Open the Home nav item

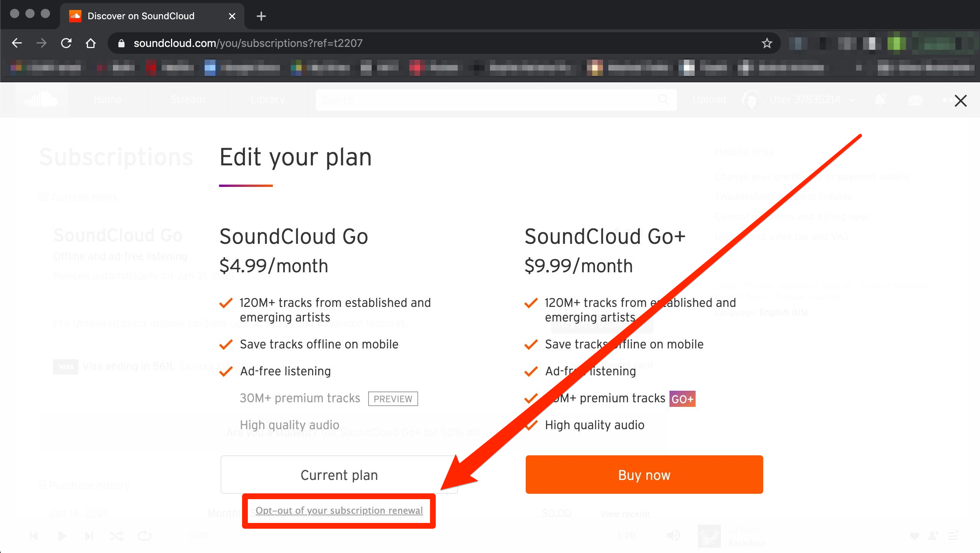pos(108,100)
